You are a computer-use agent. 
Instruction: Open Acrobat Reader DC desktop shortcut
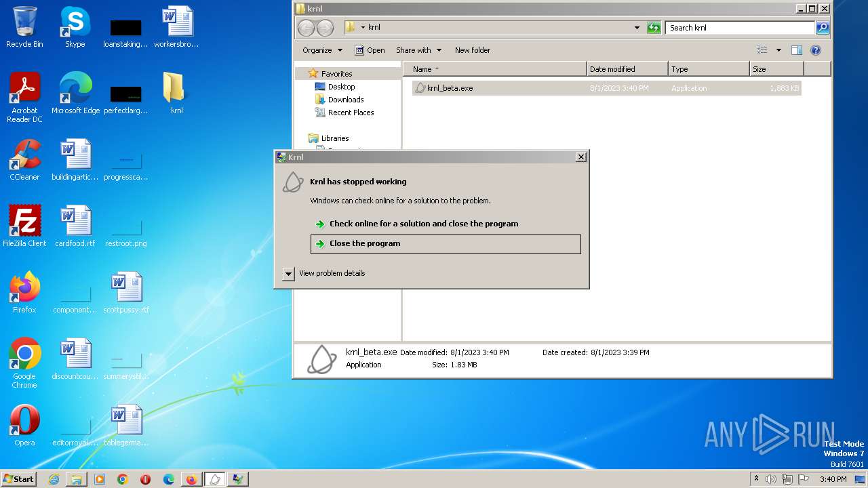pyautogui.click(x=24, y=98)
